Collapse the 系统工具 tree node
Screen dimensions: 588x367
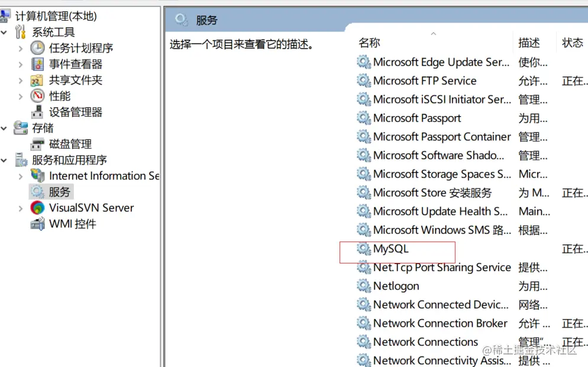pos(4,33)
